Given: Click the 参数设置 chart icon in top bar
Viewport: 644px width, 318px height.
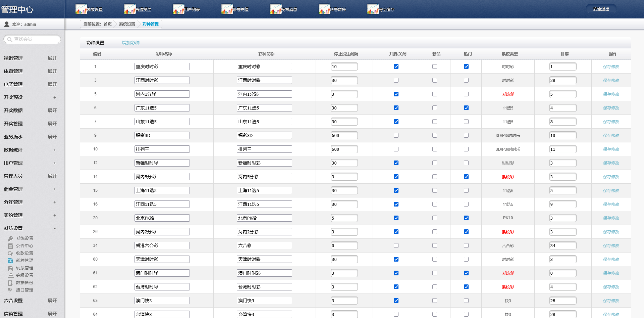Looking at the screenshot, I should 81,9.
